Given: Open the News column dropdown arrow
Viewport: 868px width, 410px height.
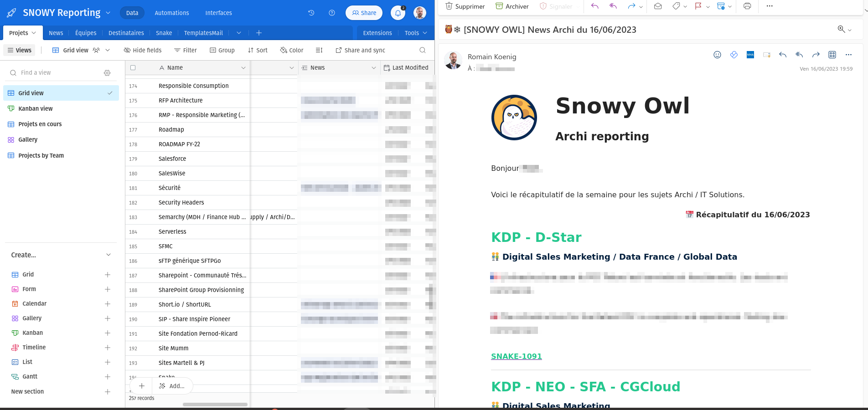Looking at the screenshot, I should tap(374, 68).
